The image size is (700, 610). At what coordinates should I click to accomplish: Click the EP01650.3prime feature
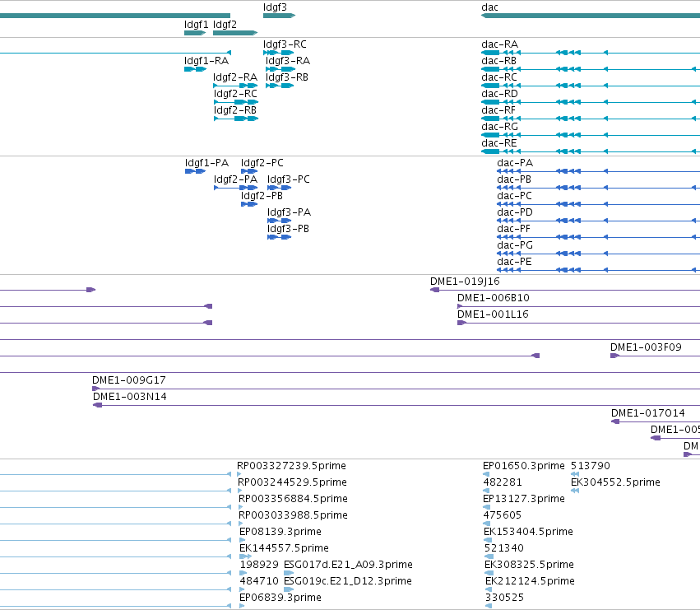point(486,474)
